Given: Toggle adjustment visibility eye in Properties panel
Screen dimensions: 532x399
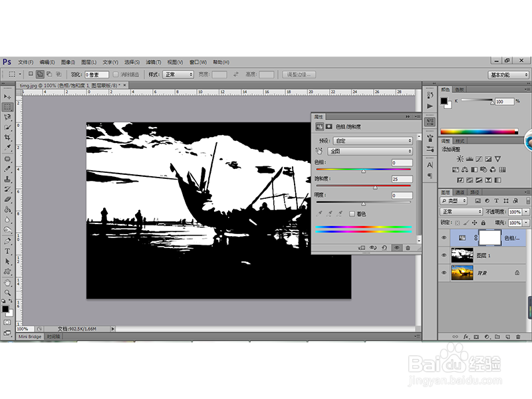Looking at the screenshot, I should tap(396, 248).
